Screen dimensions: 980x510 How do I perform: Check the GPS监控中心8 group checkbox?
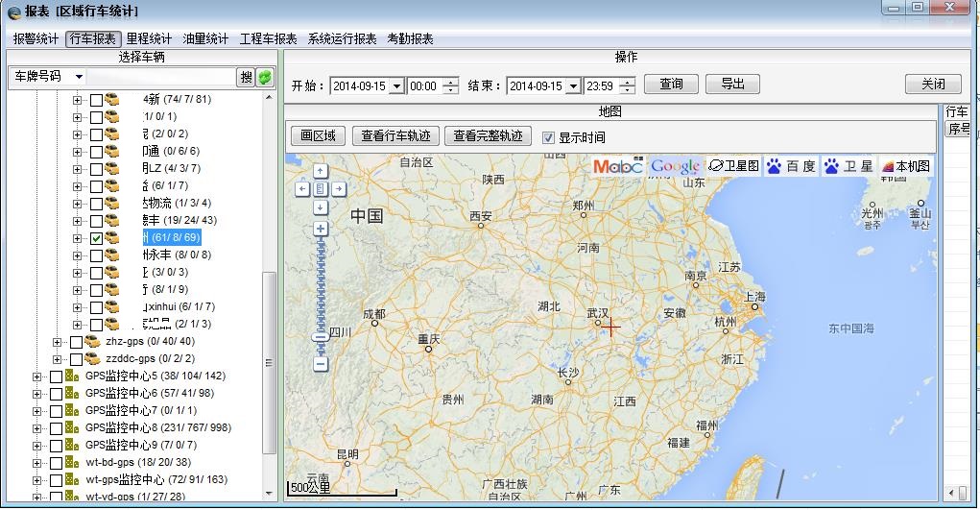pos(56,428)
